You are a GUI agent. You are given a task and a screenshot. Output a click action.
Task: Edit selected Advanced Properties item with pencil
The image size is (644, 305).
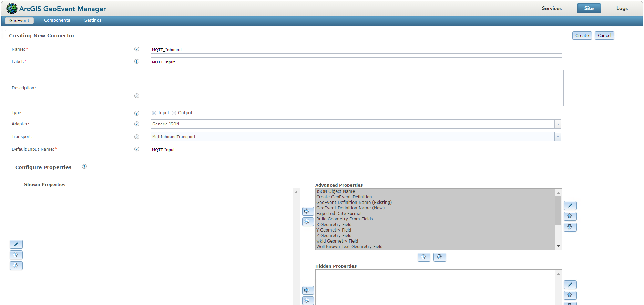click(x=570, y=206)
